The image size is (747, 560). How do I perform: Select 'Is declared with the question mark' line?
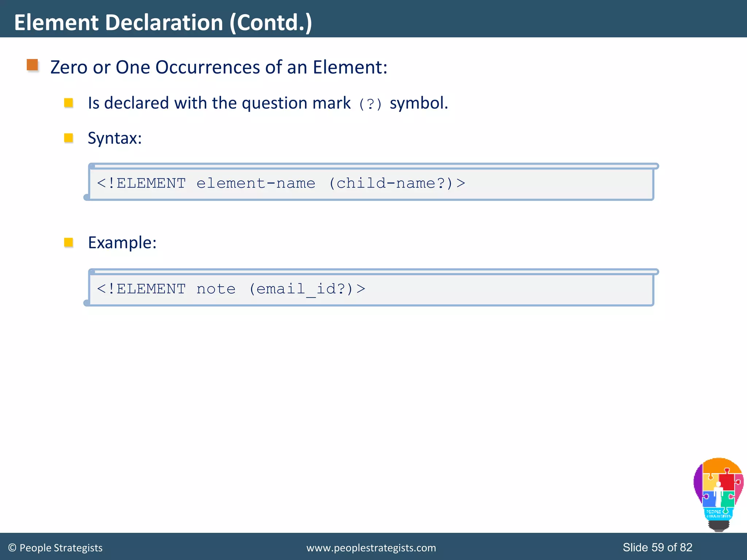point(268,103)
